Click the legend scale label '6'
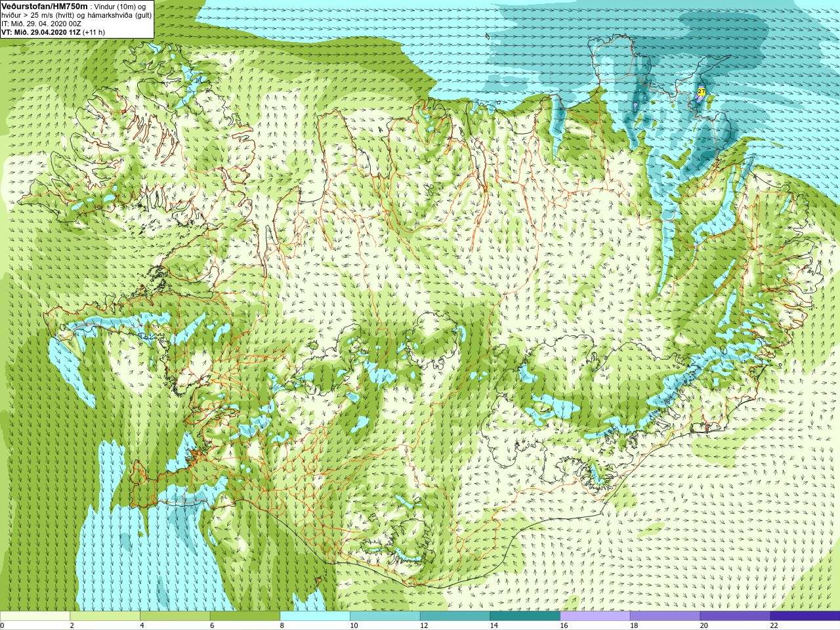The height and width of the screenshot is (630, 840). click(x=212, y=625)
